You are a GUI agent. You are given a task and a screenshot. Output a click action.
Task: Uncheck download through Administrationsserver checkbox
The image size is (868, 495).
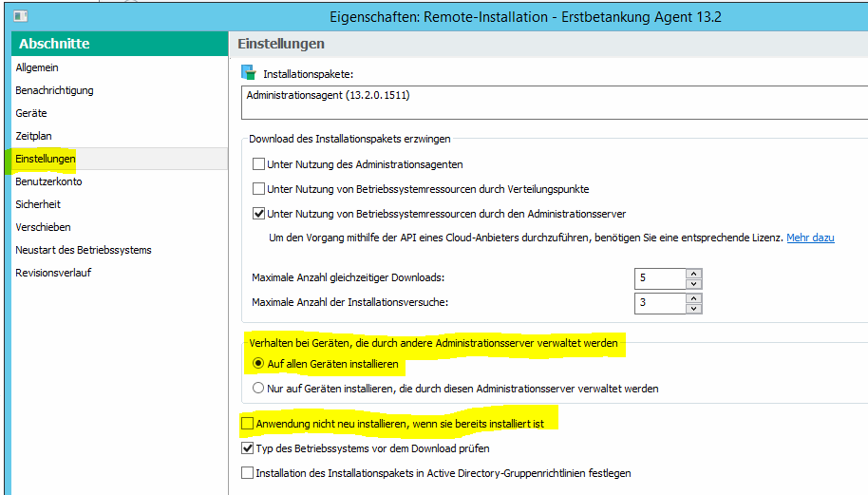coord(258,214)
